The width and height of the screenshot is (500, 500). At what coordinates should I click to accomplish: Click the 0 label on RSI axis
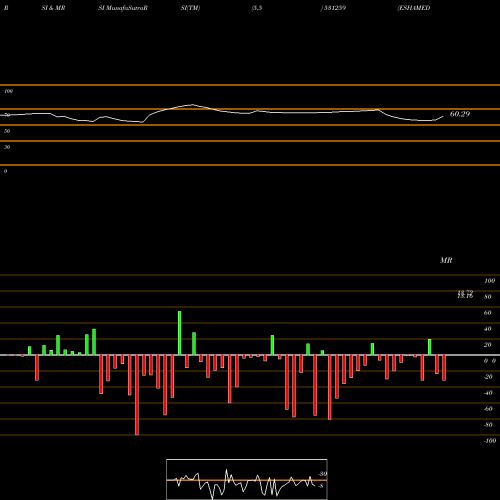[5, 171]
